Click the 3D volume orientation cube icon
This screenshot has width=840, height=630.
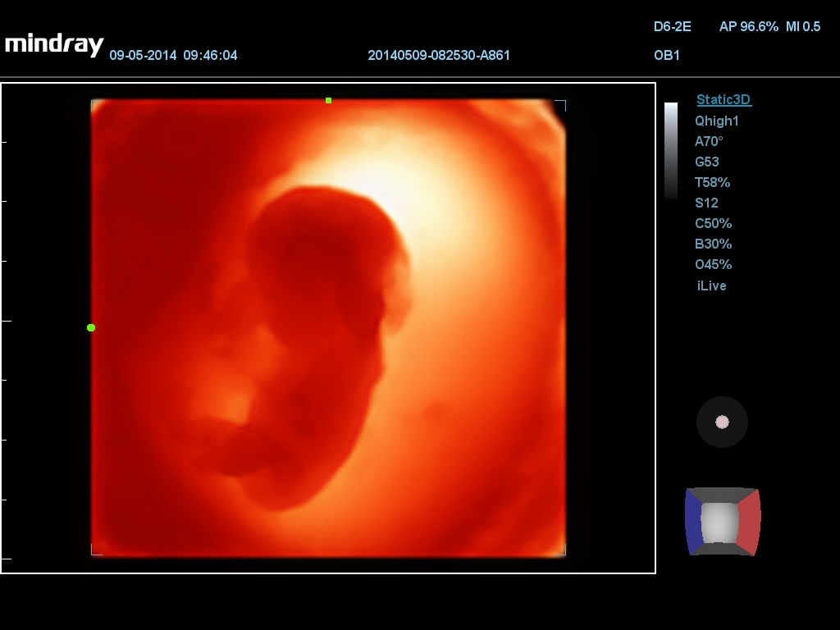tap(723, 522)
